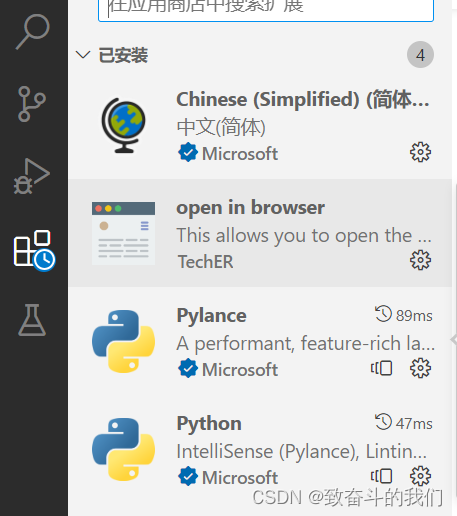
Task: Open manage gear for open in browser
Action: (420, 260)
